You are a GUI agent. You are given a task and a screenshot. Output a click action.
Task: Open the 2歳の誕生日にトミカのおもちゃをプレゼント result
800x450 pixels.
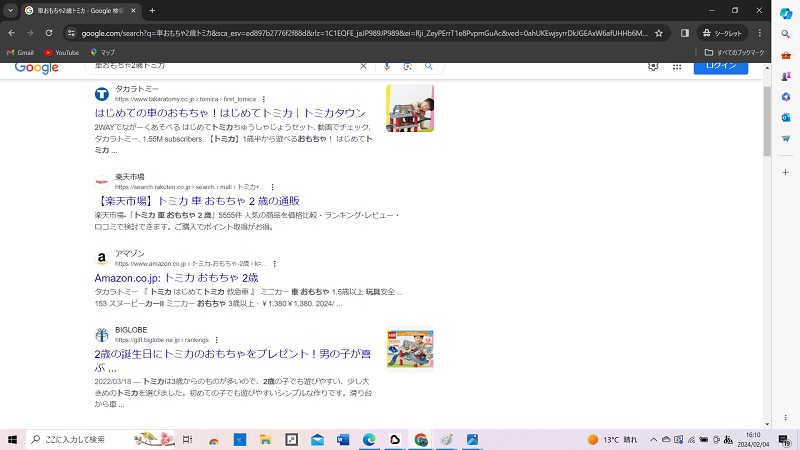click(233, 360)
